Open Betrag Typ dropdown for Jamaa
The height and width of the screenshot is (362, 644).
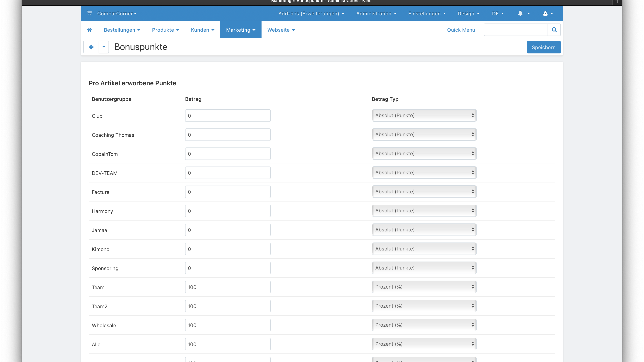click(424, 230)
